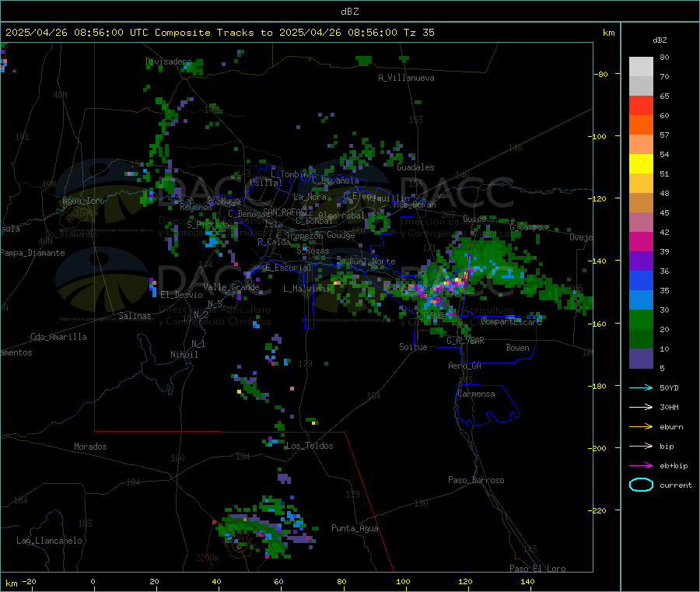Click the white 30HM arrow legend icon
The width and height of the screenshot is (700, 592).
click(x=641, y=407)
